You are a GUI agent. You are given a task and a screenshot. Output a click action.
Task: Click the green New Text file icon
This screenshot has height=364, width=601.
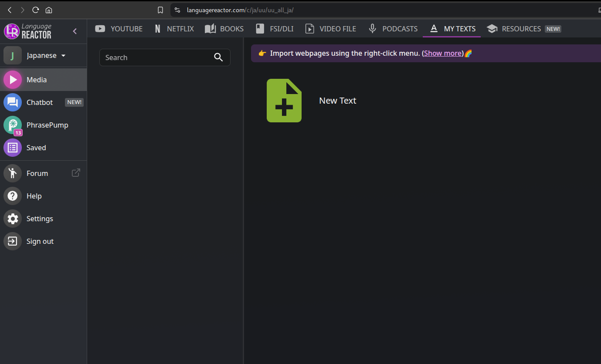tap(284, 101)
